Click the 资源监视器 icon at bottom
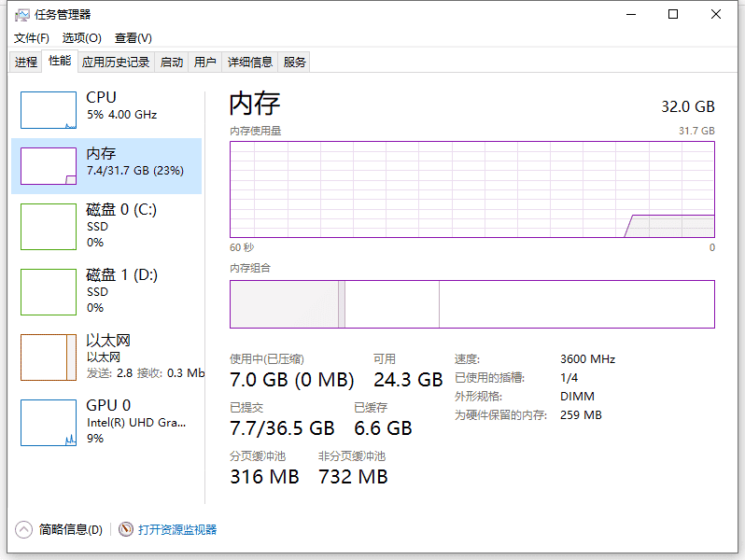 point(126,529)
